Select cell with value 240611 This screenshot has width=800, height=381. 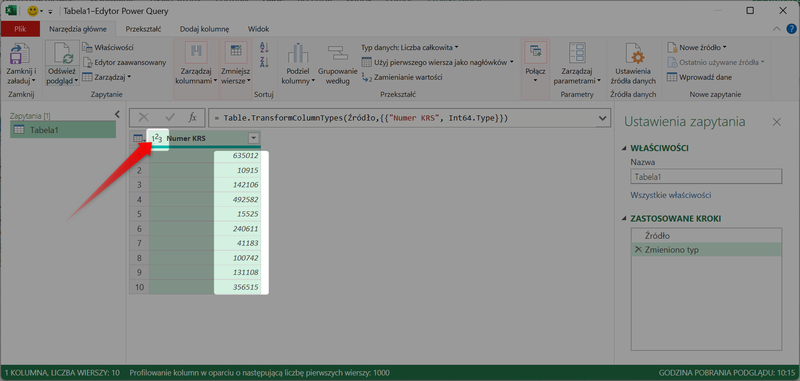coord(205,228)
